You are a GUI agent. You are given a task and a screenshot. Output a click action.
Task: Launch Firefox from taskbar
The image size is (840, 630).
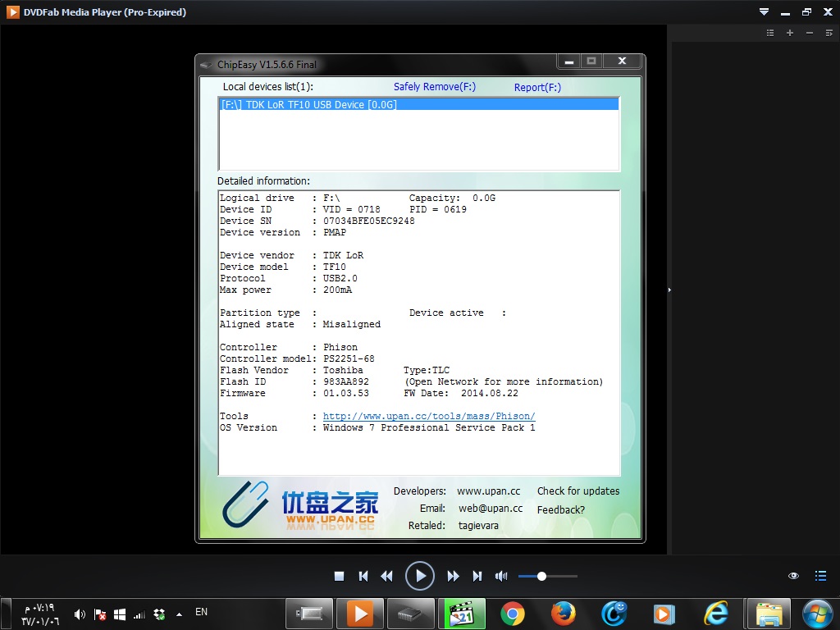(x=563, y=614)
